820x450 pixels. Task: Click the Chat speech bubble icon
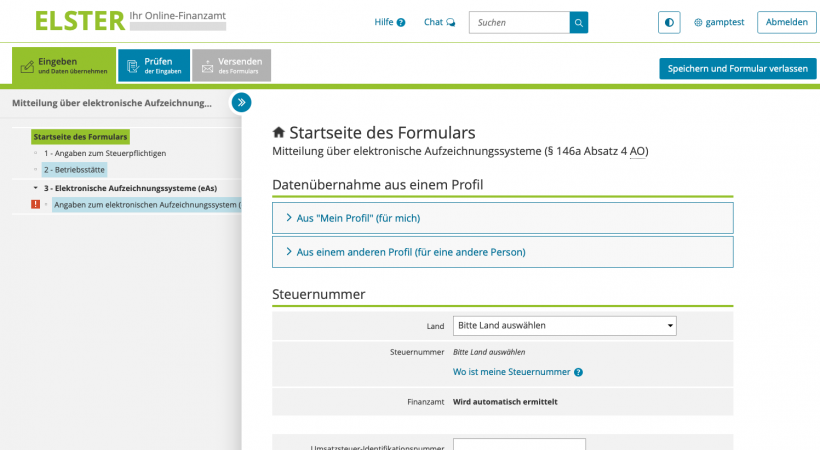451,22
